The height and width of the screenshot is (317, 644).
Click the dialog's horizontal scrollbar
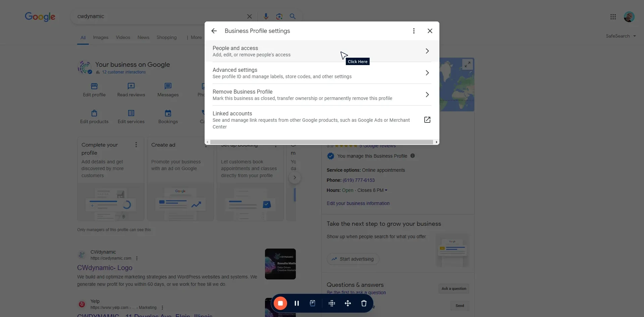321,142
